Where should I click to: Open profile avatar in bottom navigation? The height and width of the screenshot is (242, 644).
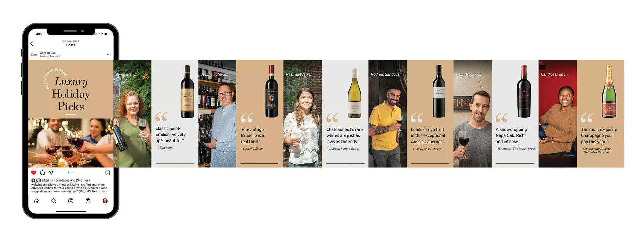click(x=105, y=201)
